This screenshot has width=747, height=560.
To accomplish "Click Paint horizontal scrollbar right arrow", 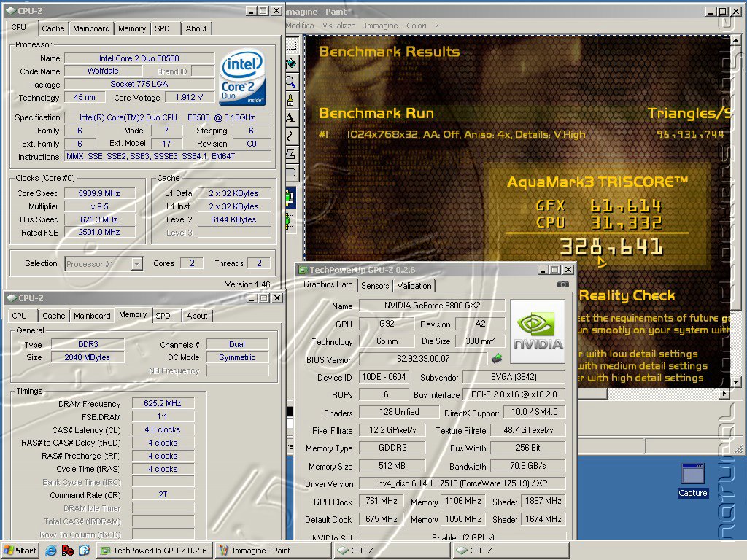I will point(724,393).
